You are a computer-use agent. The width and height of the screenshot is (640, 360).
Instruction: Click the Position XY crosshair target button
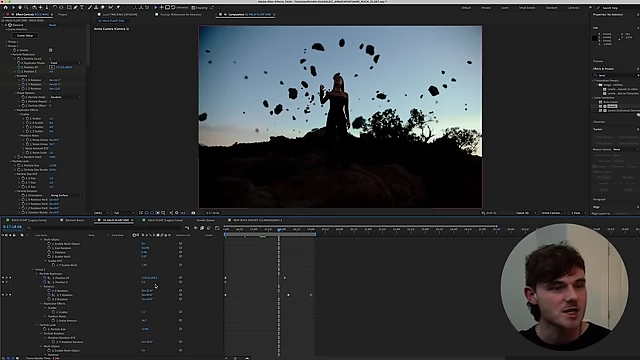click(x=52, y=67)
